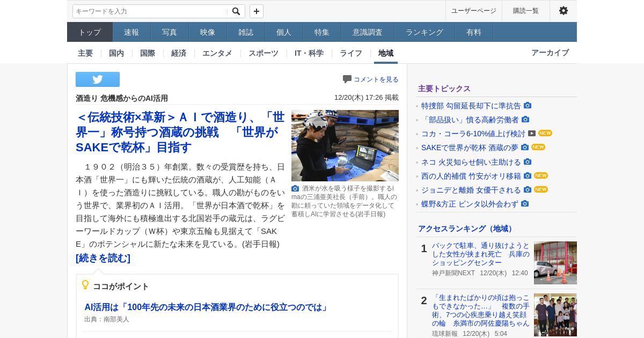The height and width of the screenshot is (338, 644).
Task: Focus the keyword search input field
Action: point(151,11)
